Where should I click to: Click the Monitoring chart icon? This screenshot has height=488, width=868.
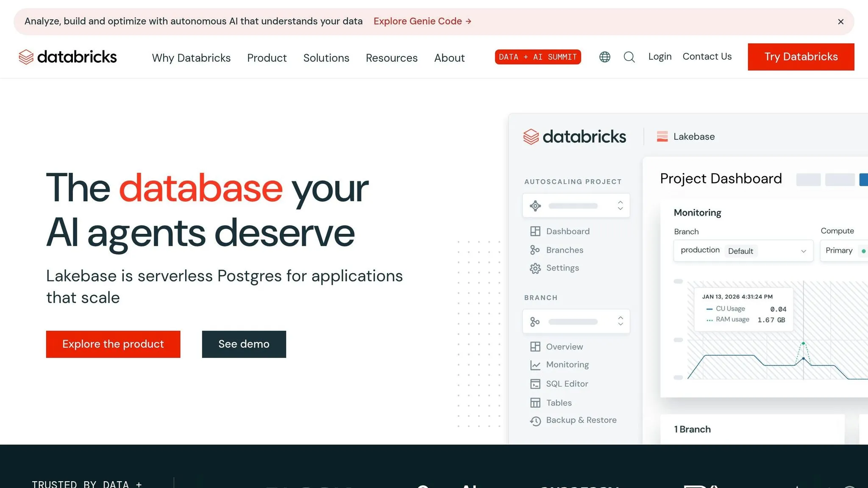pyautogui.click(x=535, y=365)
